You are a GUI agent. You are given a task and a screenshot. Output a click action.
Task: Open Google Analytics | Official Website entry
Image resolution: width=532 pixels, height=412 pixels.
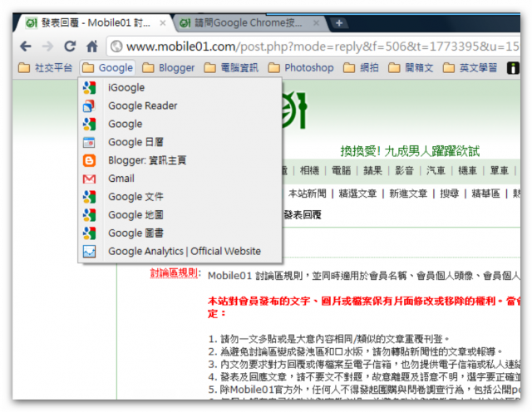coord(180,251)
